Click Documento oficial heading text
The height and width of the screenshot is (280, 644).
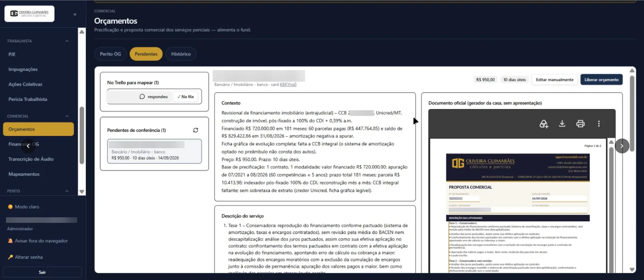[485, 103]
